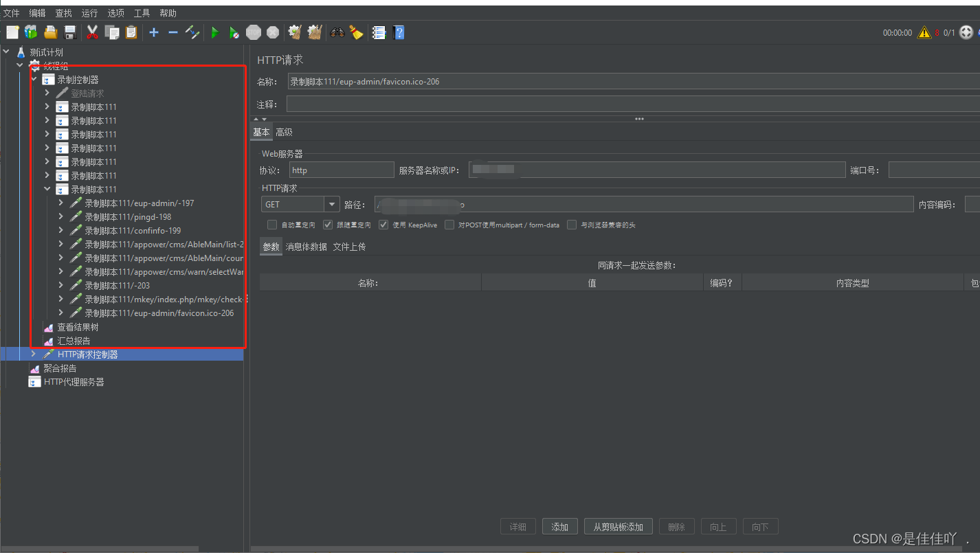Viewport: 980px width, 553px height.
Task: Open the function helper list icon
Action: coord(379,32)
